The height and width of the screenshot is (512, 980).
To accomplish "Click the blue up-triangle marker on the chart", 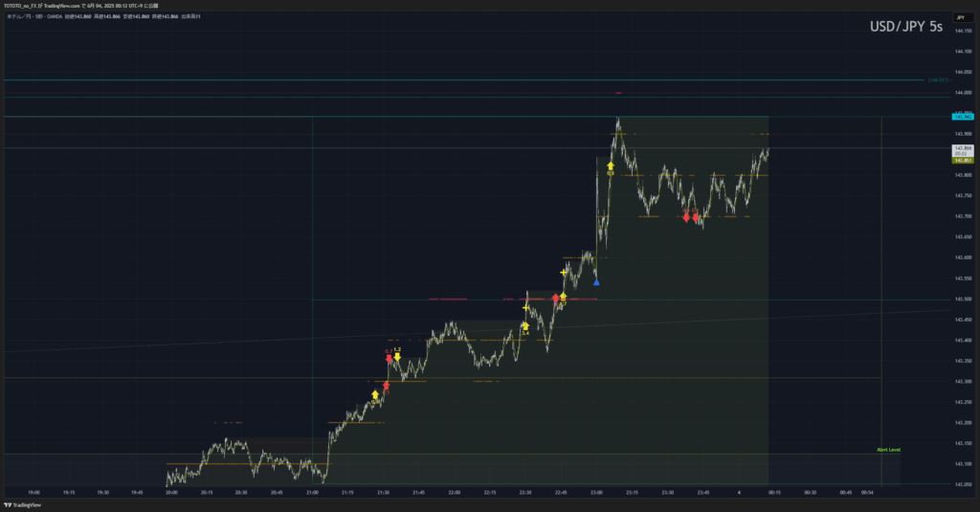I will [596, 282].
